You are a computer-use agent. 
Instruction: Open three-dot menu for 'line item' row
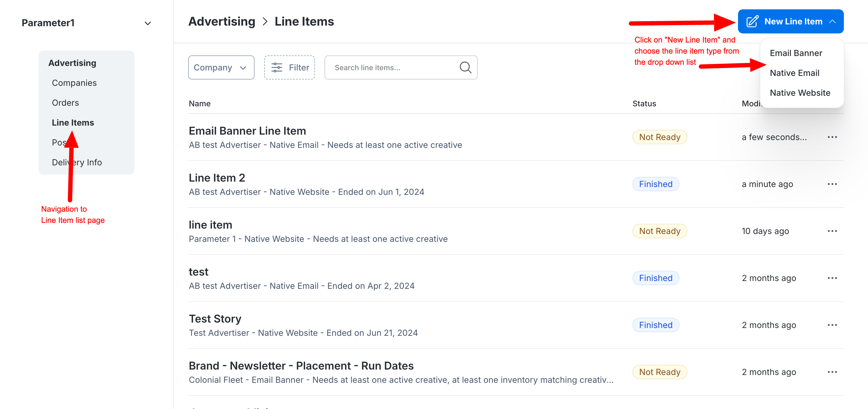click(x=832, y=231)
